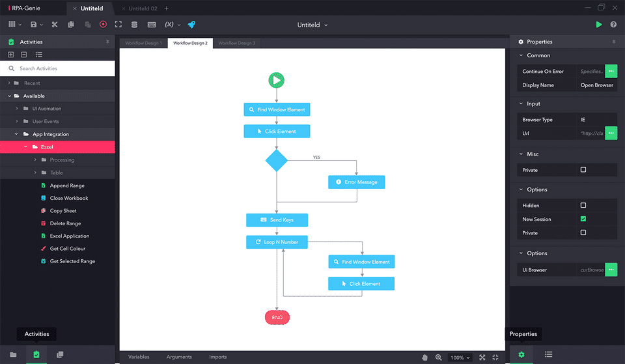This screenshot has width=625, height=364.
Task: Select the Cut scissors icon
Action: point(55,24)
